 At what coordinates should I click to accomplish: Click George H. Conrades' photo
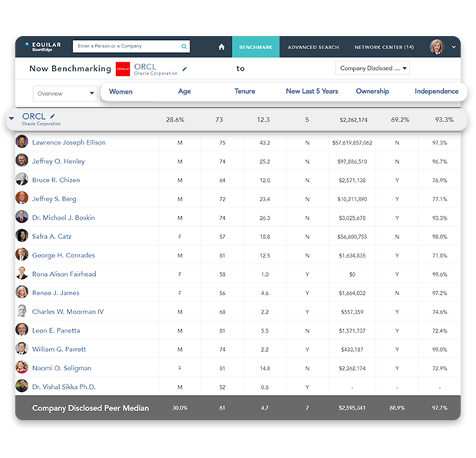tap(21, 254)
